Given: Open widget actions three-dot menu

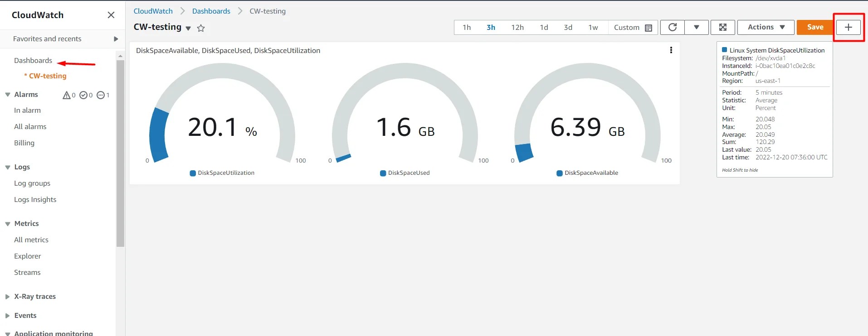Looking at the screenshot, I should (671, 50).
